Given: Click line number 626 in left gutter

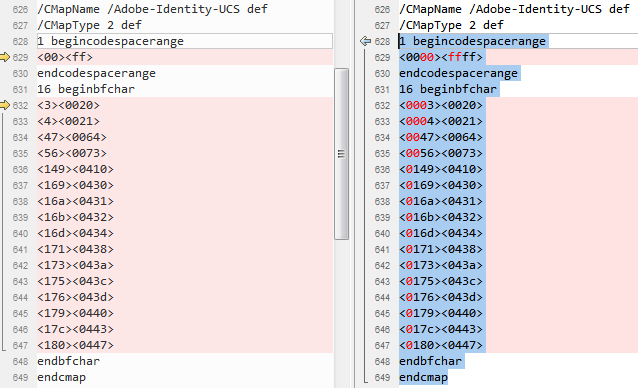Looking at the screenshot, I should coord(20,10).
